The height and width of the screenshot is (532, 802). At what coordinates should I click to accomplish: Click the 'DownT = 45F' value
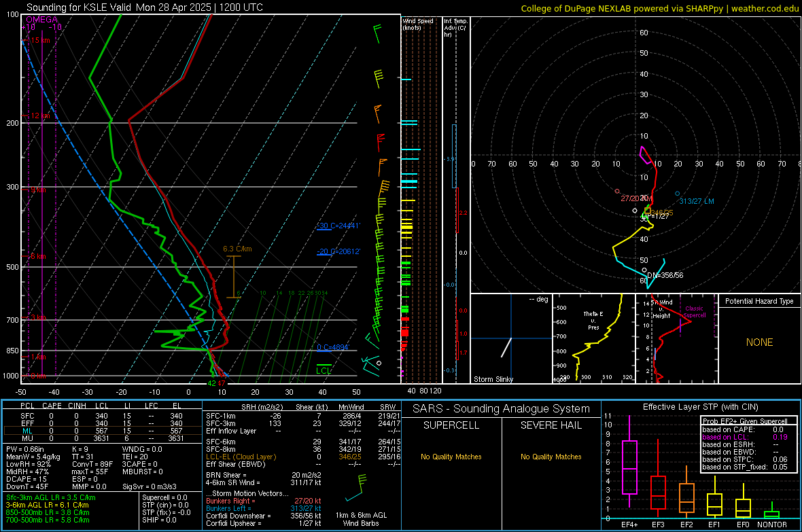[27, 487]
